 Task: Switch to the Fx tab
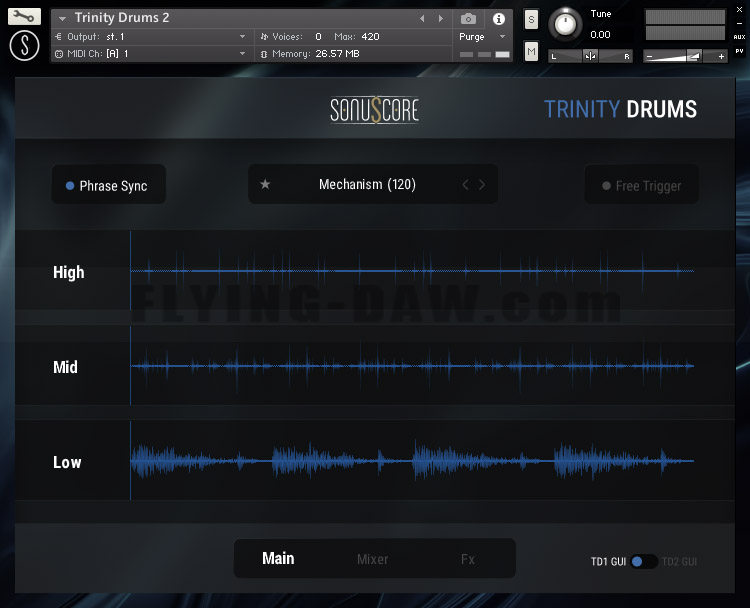[x=467, y=559]
